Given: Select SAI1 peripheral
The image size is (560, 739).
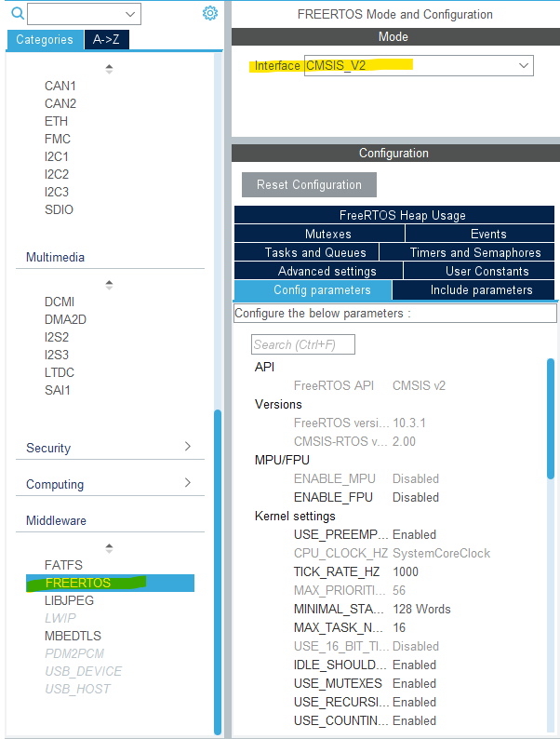Looking at the screenshot, I should [58, 390].
